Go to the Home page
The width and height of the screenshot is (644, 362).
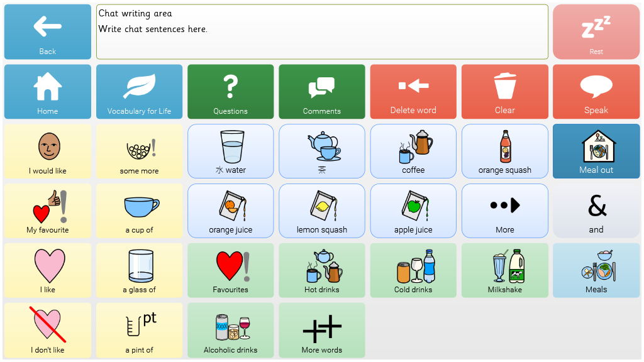pos(48,92)
